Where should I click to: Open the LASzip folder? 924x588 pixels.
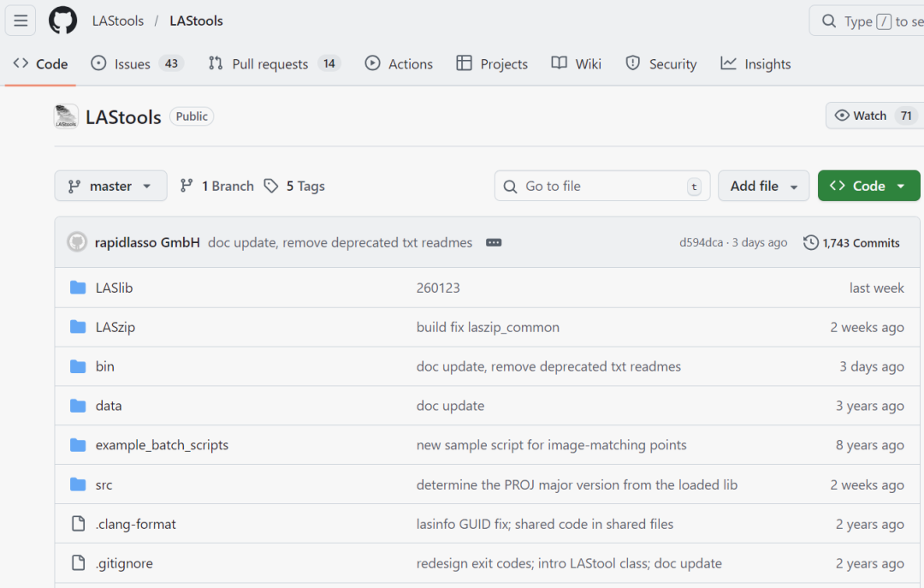115,327
